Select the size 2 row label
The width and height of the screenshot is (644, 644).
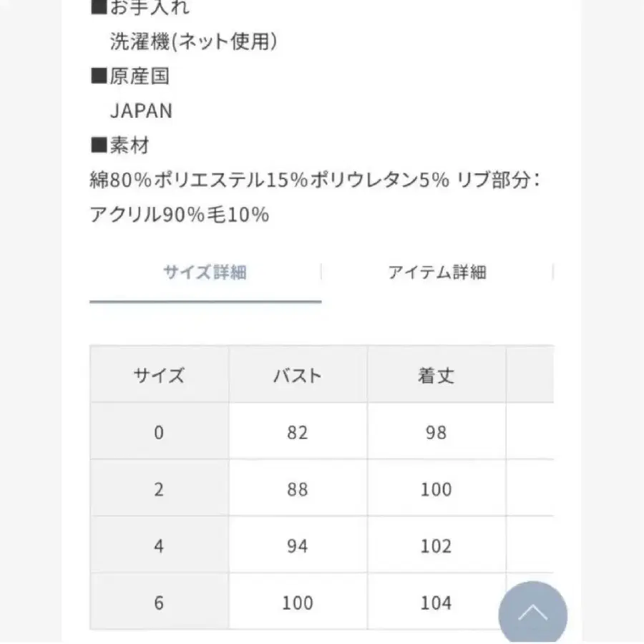[159, 489]
